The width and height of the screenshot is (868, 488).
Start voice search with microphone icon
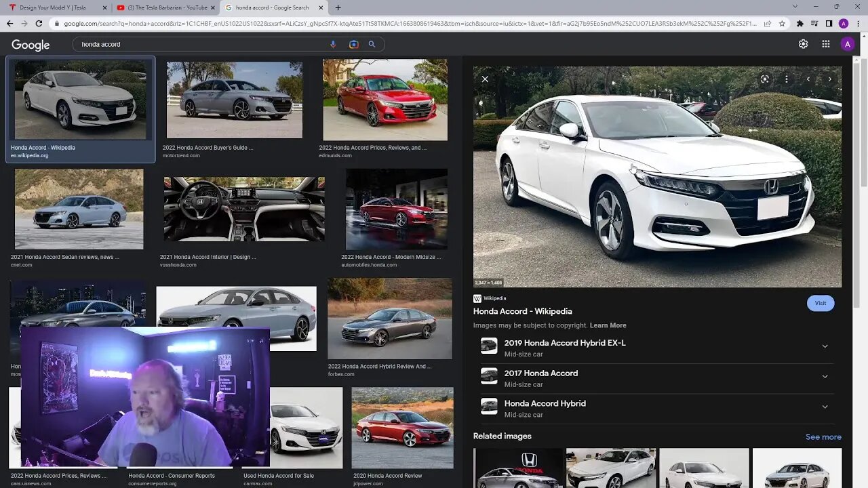pos(333,44)
